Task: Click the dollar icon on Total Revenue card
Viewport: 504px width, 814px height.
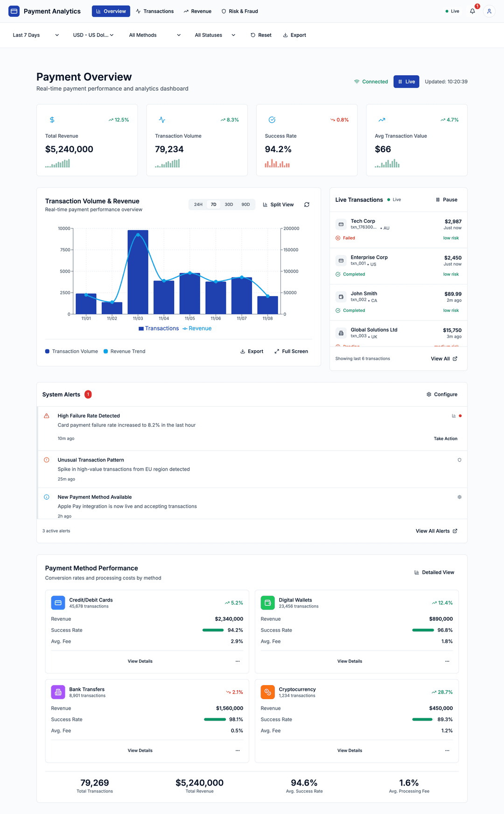Action: point(52,120)
